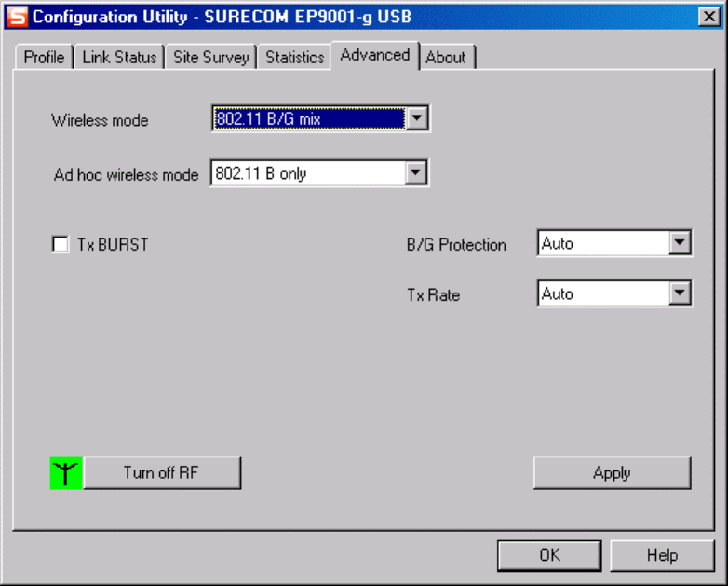Click the 'Wireless mode' label text
Screen dimensions: 728x586
pyautogui.click(x=100, y=120)
